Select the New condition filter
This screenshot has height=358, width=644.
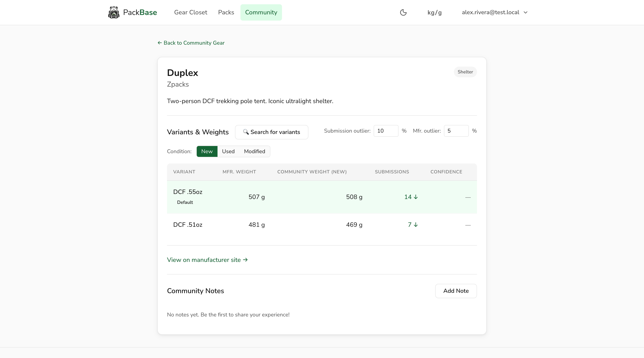coord(207,151)
